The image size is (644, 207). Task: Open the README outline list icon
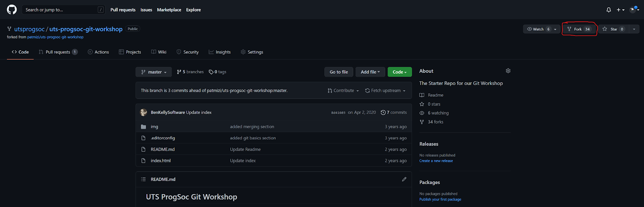point(143,179)
